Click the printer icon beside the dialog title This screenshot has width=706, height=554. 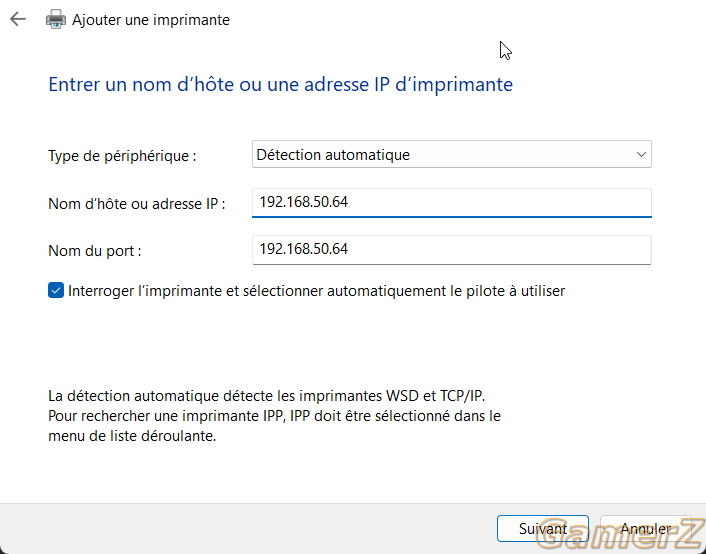tap(56, 19)
